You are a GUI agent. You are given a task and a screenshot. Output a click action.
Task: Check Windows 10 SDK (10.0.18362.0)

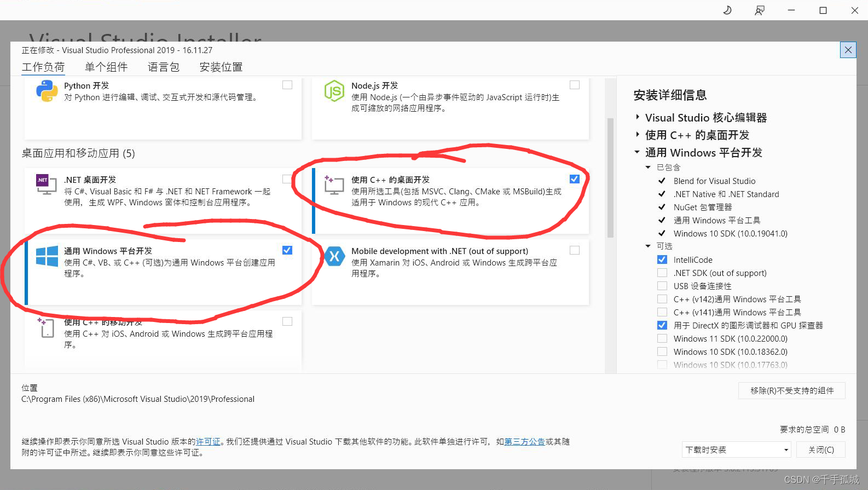tap(662, 351)
